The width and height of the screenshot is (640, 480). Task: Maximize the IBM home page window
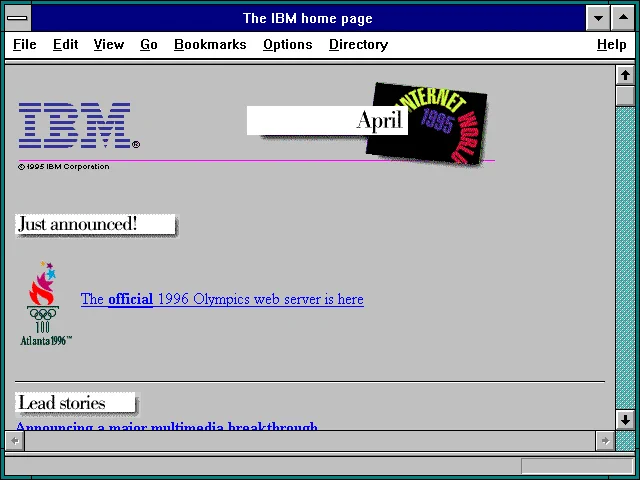point(623,18)
